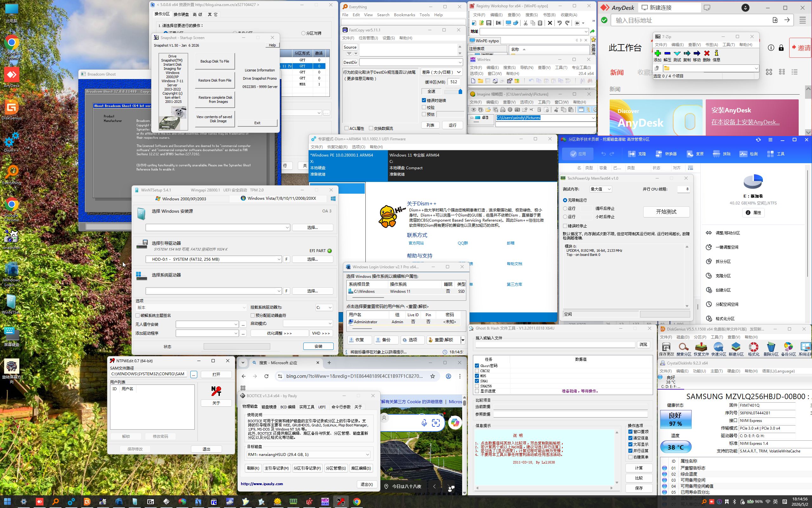812x508 pixels.
Task: Switch to the BCD 编辑 tab in BOOTICE
Action: coord(288,407)
